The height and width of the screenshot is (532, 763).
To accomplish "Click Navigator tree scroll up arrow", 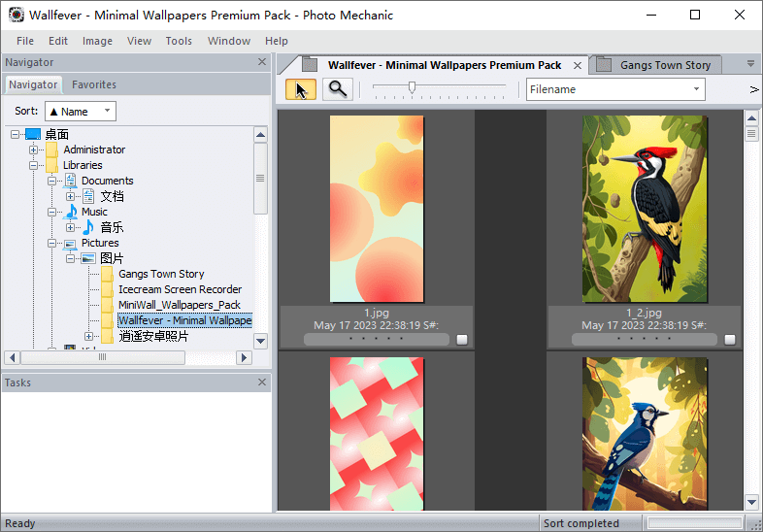I will pos(261,135).
